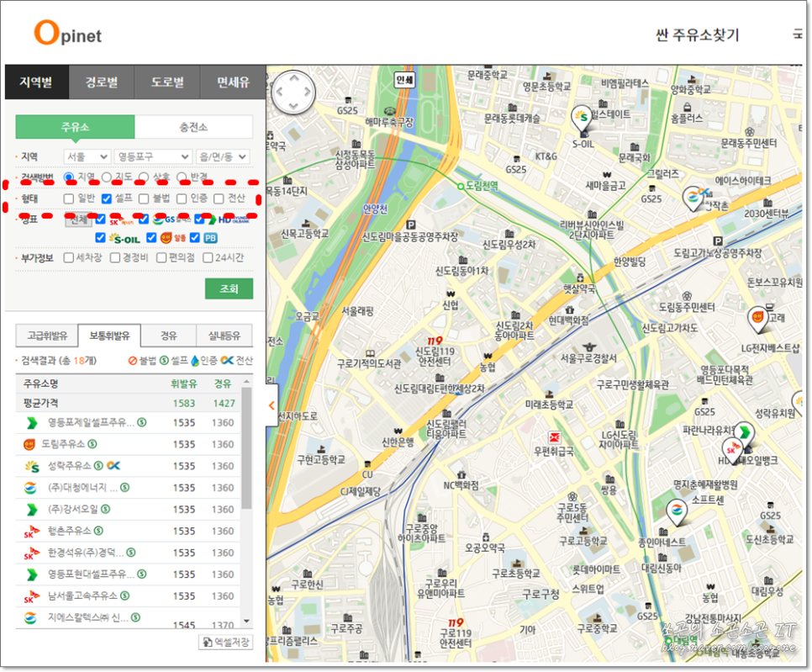The image size is (812, 672).
Task: Uncheck the HD Hyundai Oilbank brand checkbox
Action: (x=199, y=220)
